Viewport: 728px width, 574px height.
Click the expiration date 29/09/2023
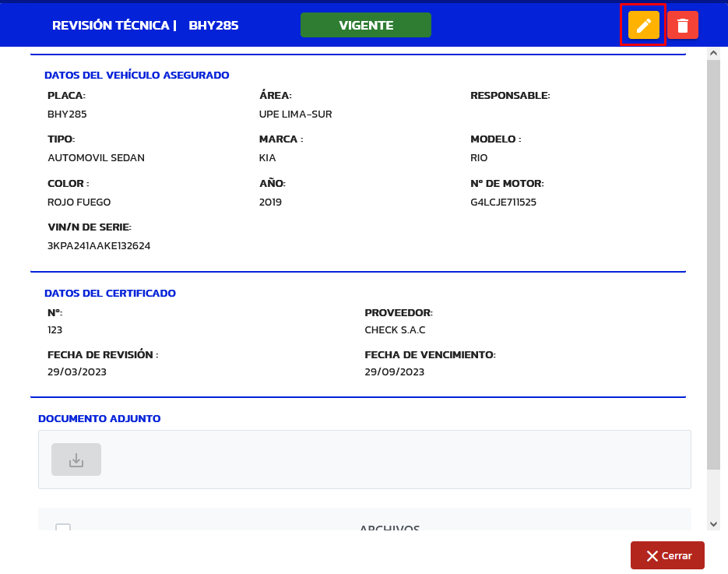394,372
